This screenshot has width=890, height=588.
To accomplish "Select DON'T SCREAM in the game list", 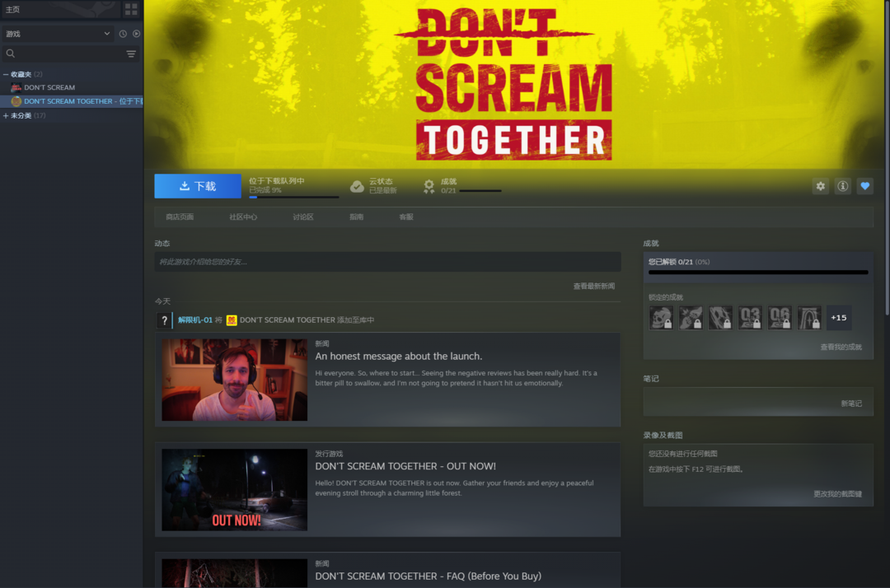I will click(49, 87).
